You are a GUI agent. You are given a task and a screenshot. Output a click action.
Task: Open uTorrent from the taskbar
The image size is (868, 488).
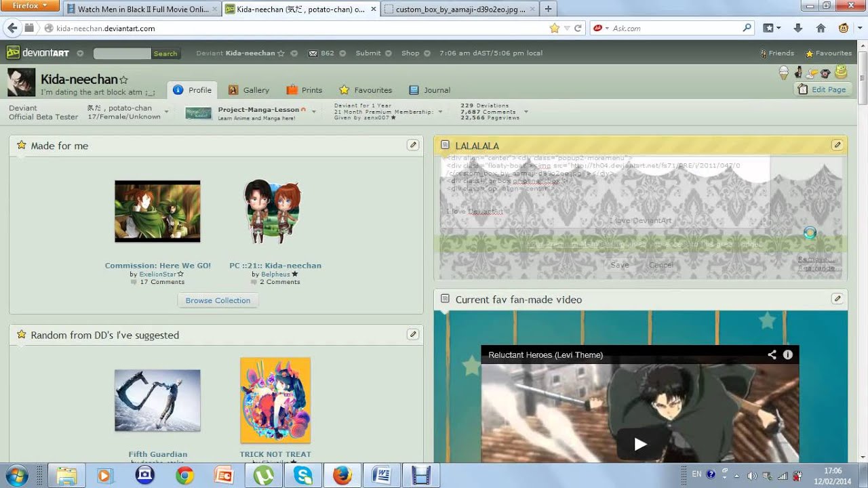(263, 475)
